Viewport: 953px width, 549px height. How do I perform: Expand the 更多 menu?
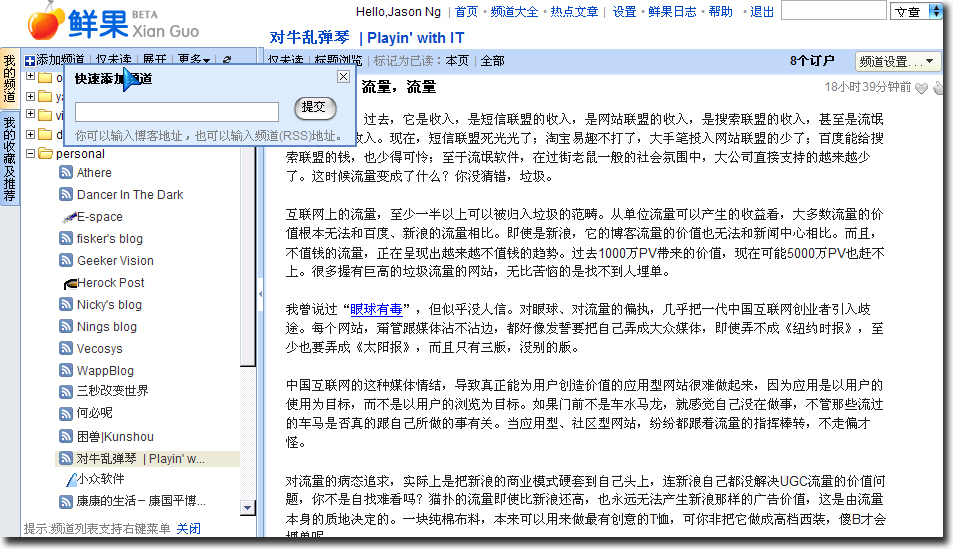[194, 61]
